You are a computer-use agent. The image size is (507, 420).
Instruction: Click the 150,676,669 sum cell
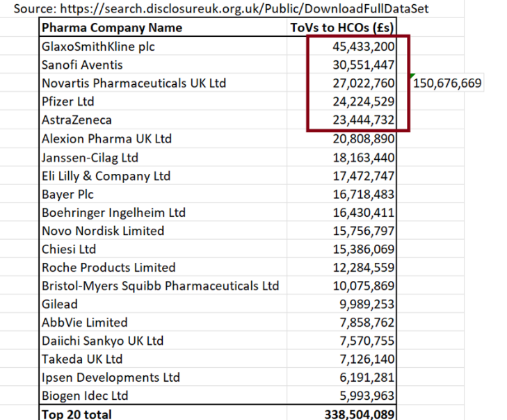coord(447,83)
